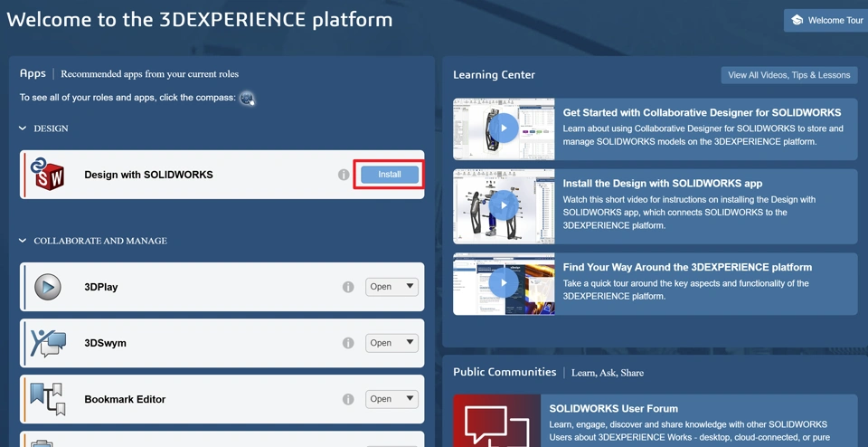Click the compass icon in Apps panel
This screenshot has height=447, width=868.
click(247, 98)
